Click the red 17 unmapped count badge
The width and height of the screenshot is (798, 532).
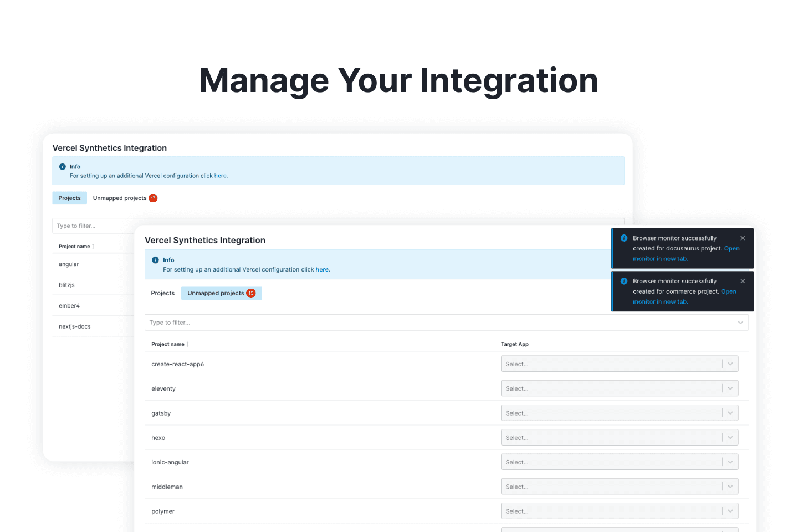click(x=153, y=198)
